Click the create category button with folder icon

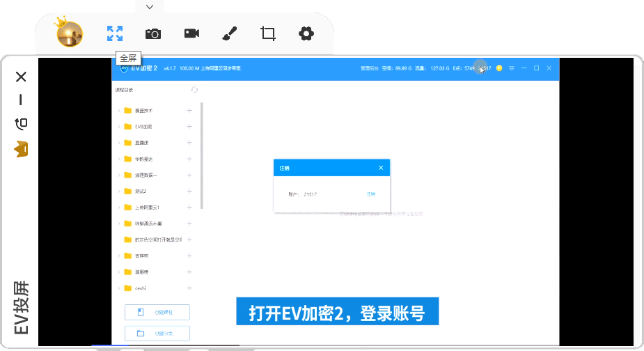(x=157, y=334)
